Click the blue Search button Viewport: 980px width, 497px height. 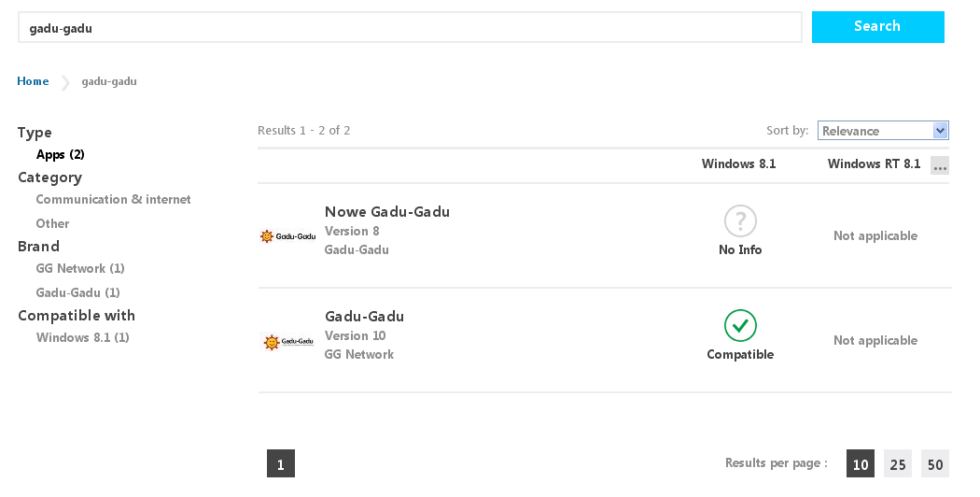tap(877, 27)
